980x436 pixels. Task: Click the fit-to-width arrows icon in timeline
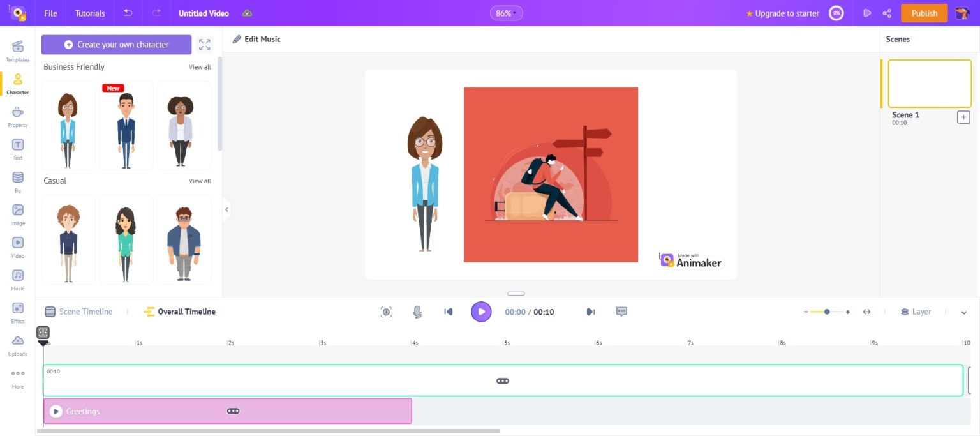867,312
